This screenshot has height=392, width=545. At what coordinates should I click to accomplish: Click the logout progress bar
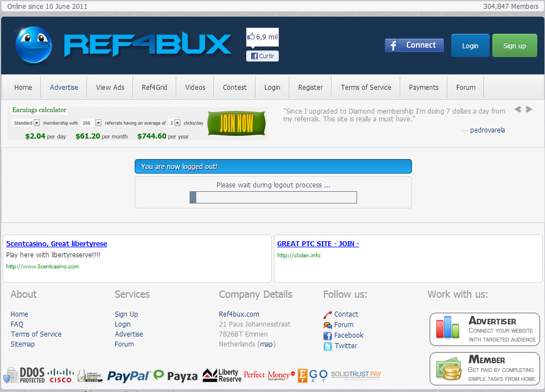point(273,197)
